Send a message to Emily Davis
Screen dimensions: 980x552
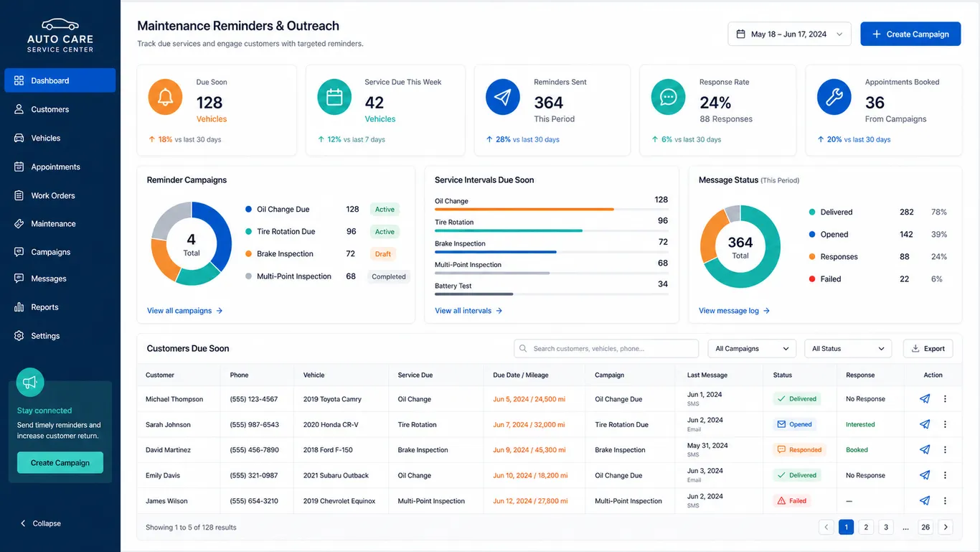point(925,475)
